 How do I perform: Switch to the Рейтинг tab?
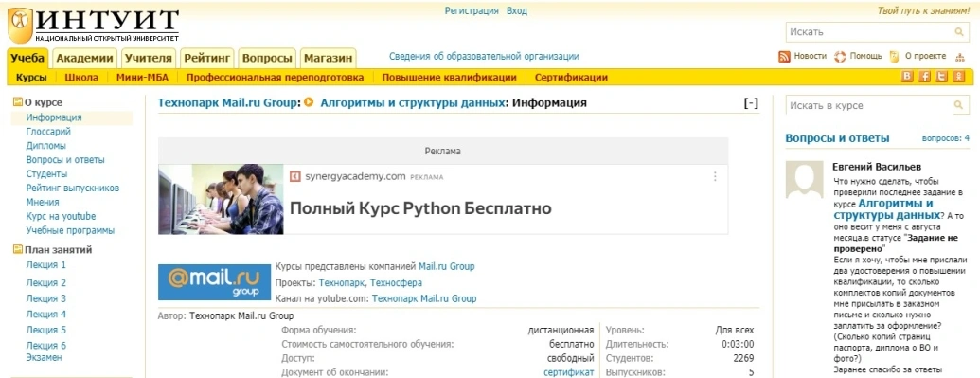click(x=207, y=58)
